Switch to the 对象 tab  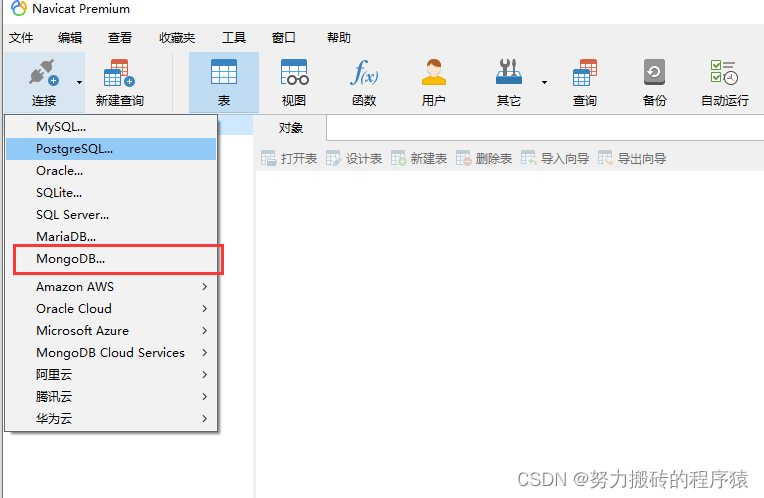click(290, 128)
